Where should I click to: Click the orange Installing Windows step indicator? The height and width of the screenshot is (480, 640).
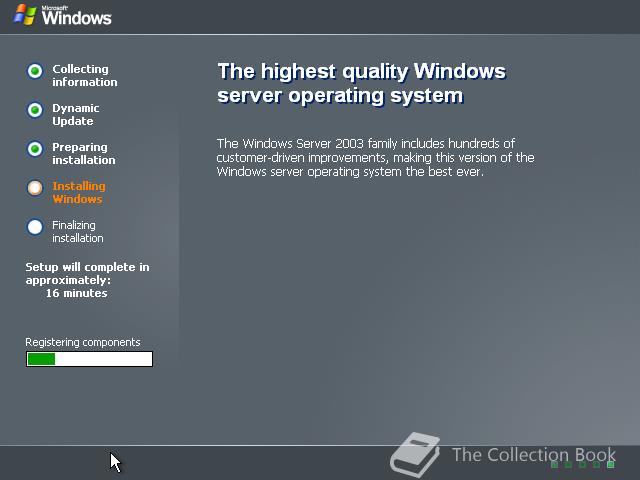coord(35,188)
